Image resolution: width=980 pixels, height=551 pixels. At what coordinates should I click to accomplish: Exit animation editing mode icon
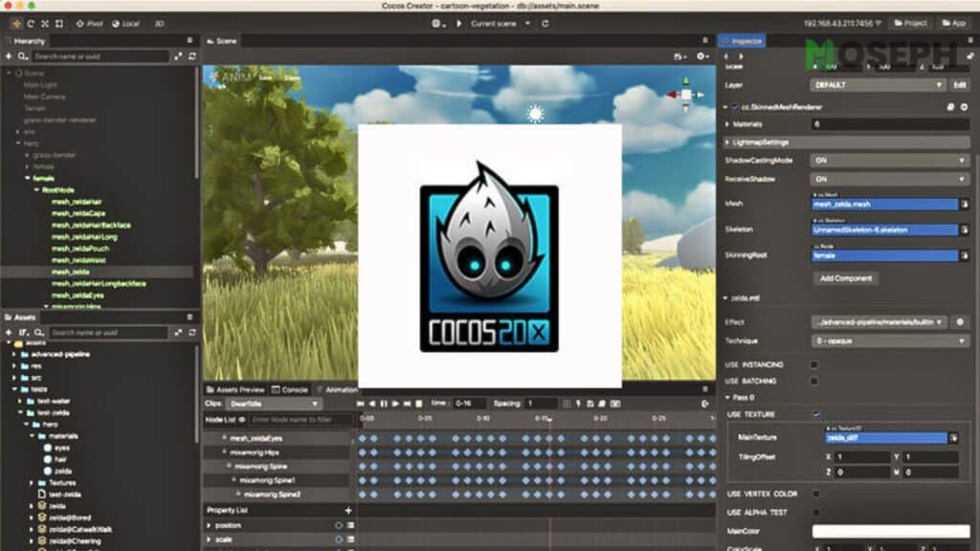coord(705,405)
